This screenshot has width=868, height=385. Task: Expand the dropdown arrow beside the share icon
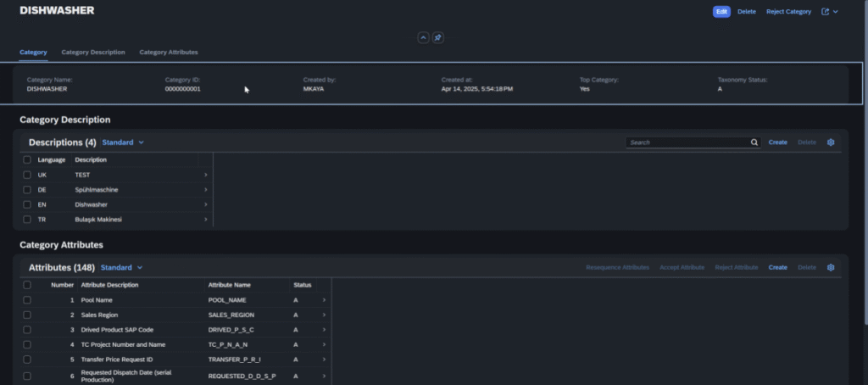[836, 12]
